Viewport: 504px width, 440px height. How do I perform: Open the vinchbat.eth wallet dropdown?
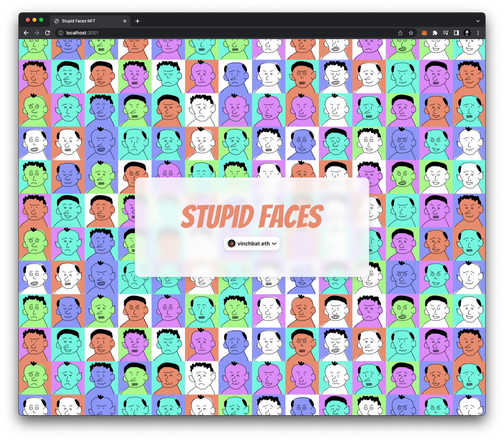[x=252, y=243]
